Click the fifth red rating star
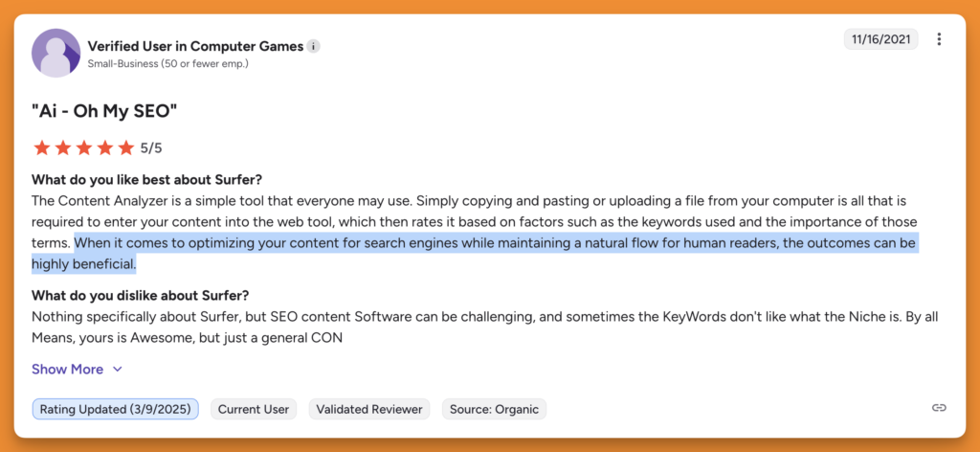 (x=125, y=147)
